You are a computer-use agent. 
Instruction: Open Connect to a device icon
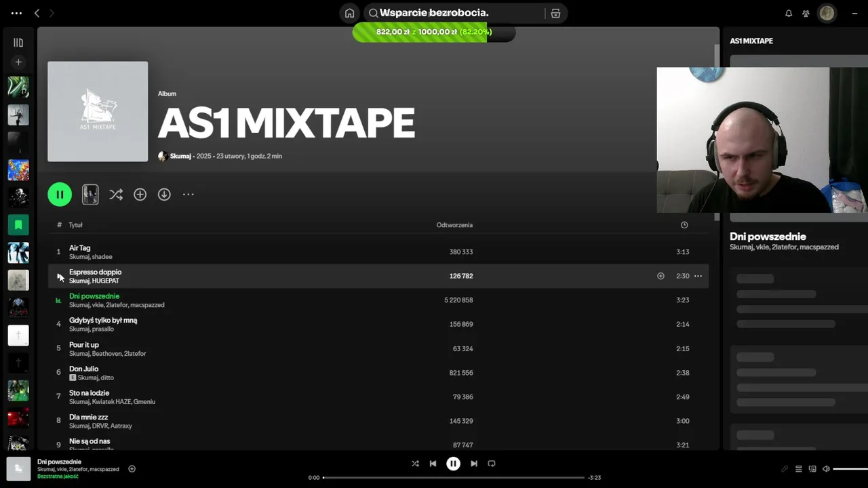pyautogui.click(x=812, y=469)
